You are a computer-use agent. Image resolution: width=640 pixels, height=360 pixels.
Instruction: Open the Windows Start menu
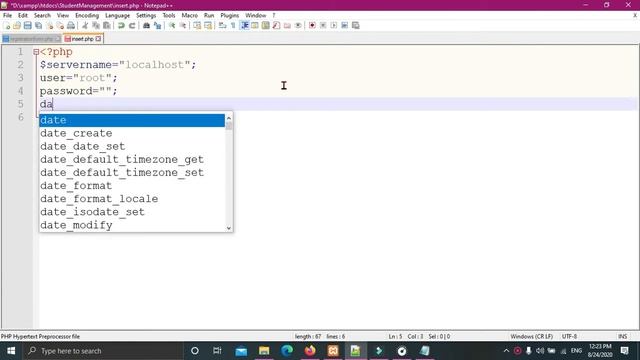pos(11,351)
